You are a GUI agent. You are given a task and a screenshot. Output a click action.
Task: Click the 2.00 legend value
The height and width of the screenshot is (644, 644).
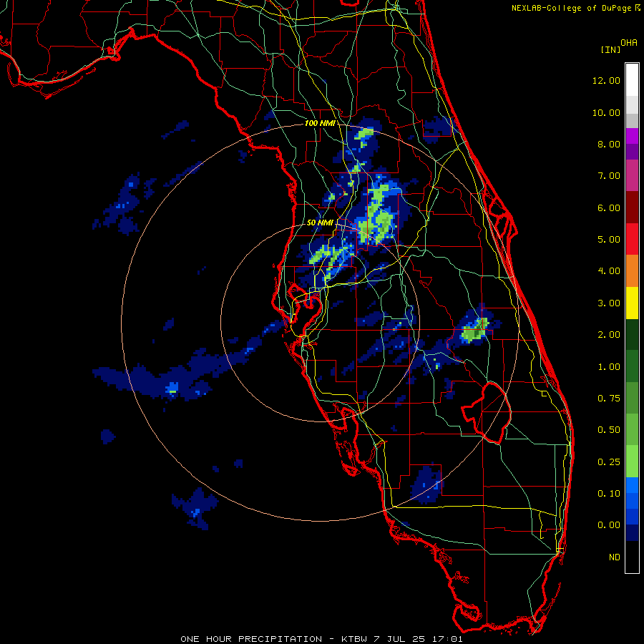[x=609, y=335]
